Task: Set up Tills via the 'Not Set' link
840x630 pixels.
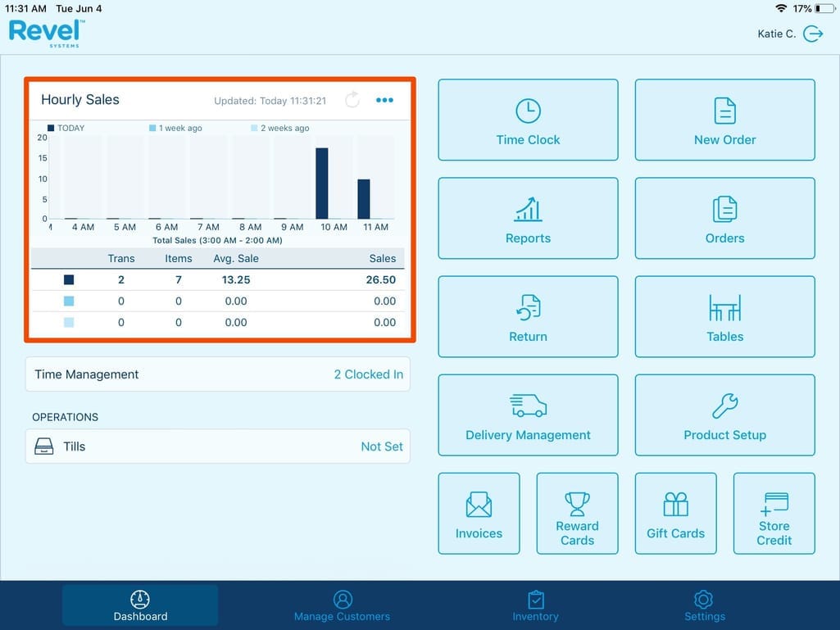Action: 382,446
